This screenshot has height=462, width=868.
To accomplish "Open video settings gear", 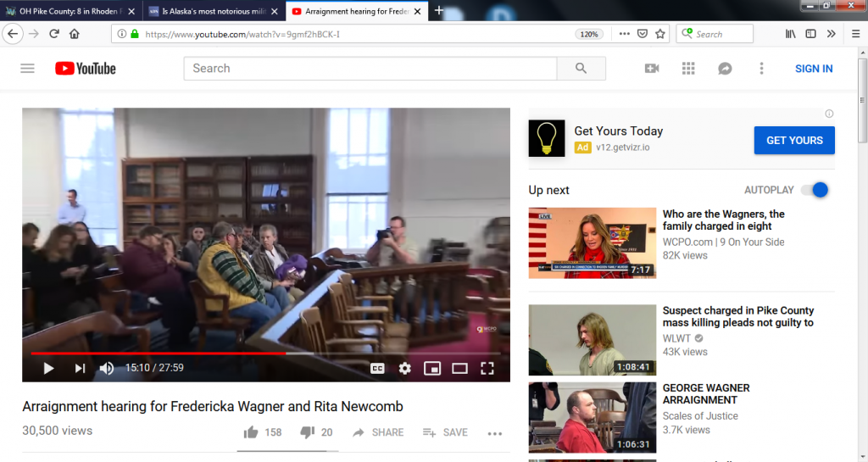I will tap(405, 368).
